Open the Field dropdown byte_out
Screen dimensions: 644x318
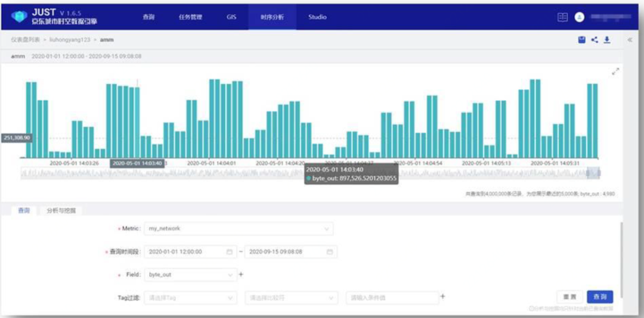pyautogui.click(x=190, y=275)
